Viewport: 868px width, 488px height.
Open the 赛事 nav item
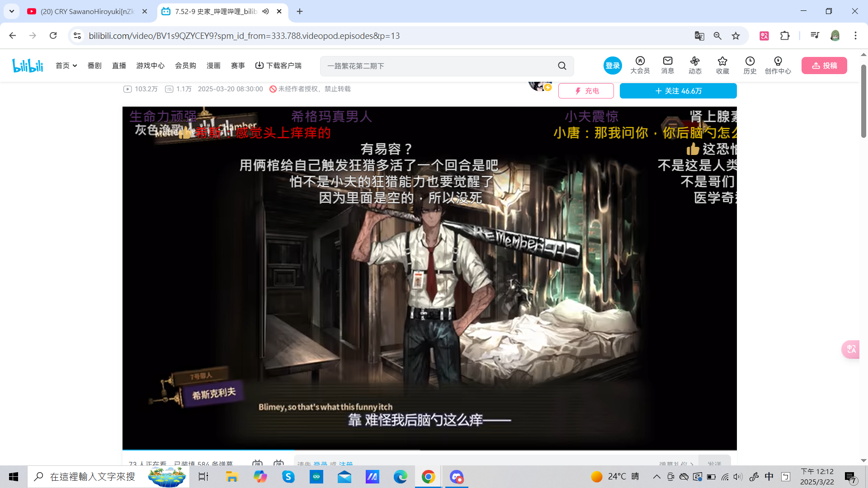pos(238,66)
